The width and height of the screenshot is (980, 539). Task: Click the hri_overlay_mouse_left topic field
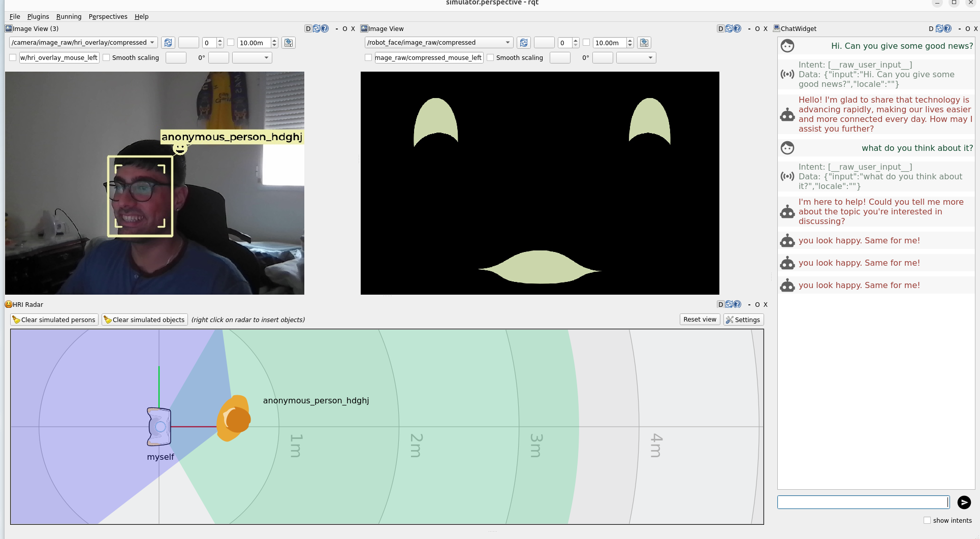click(59, 57)
